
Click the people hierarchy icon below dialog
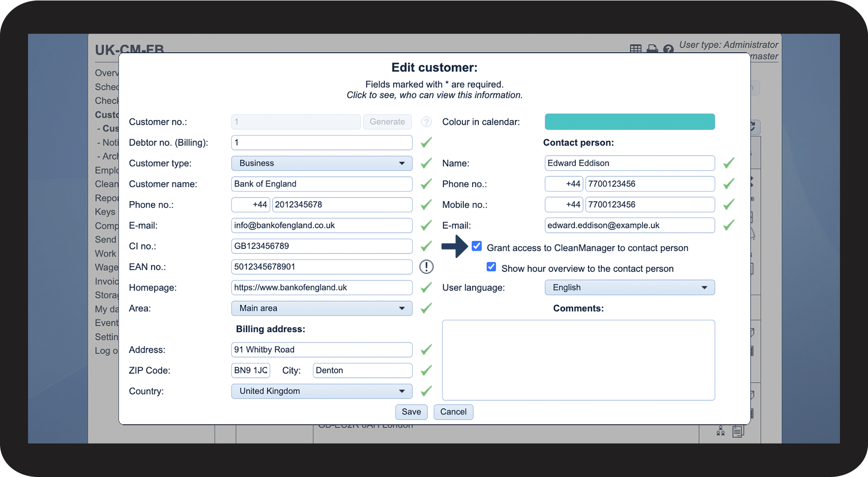[x=721, y=431]
